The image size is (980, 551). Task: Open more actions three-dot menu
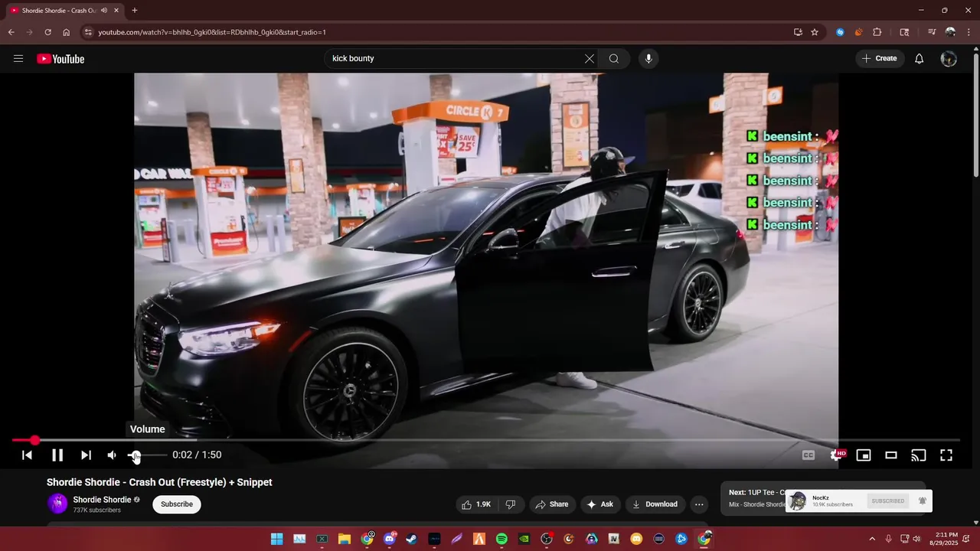pos(699,504)
